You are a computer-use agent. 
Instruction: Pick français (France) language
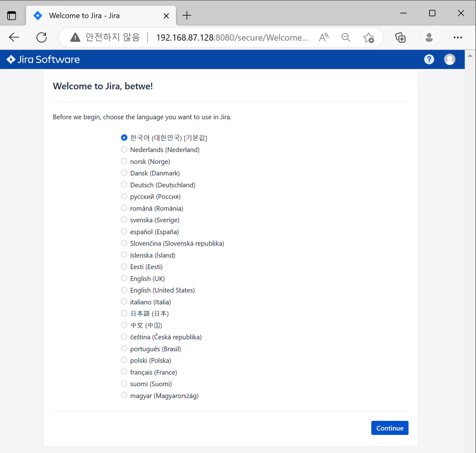click(x=124, y=372)
